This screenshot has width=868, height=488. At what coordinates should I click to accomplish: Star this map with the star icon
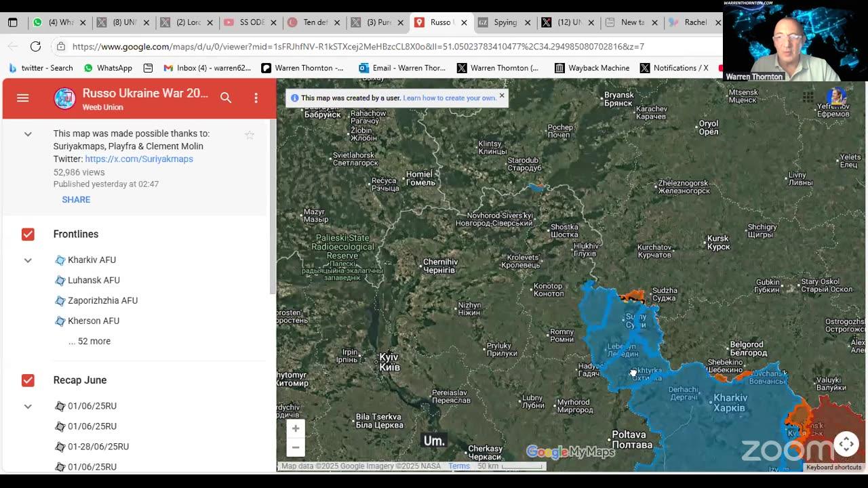(250, 135)
